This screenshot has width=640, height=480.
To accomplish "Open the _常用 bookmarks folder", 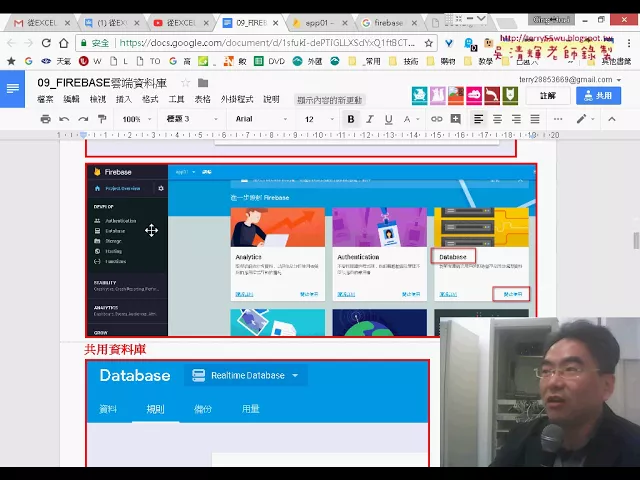I will [364, 61].
